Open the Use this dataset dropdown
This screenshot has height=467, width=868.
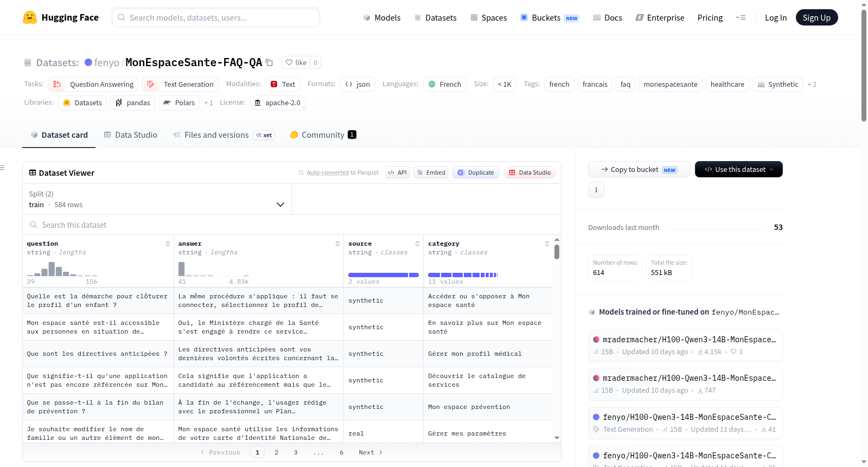[739, 169]
